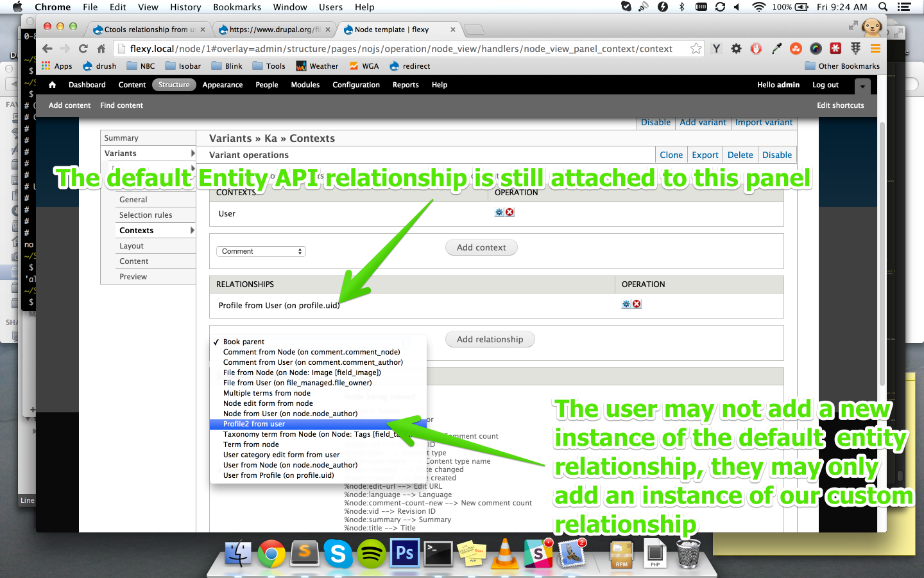Click the Edit shortcuts link
Image resolution: width=924 pixels, height=578 pixels.
841,105
